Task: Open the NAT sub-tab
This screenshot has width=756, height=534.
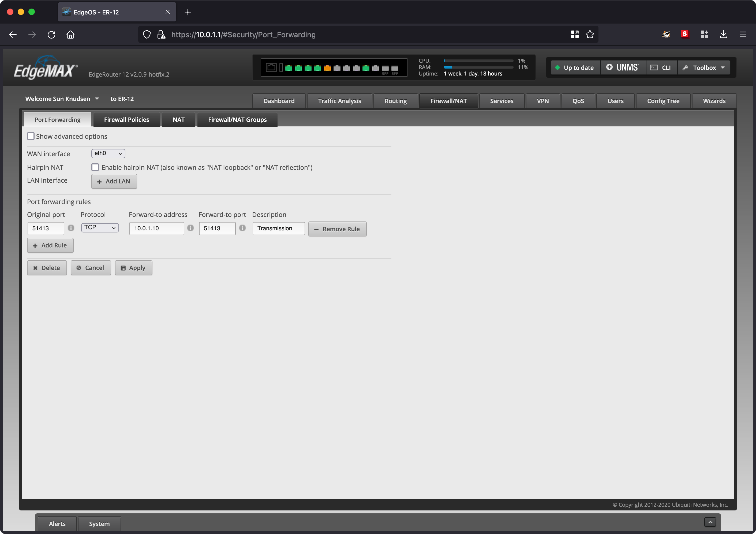Action: [178, 119]
